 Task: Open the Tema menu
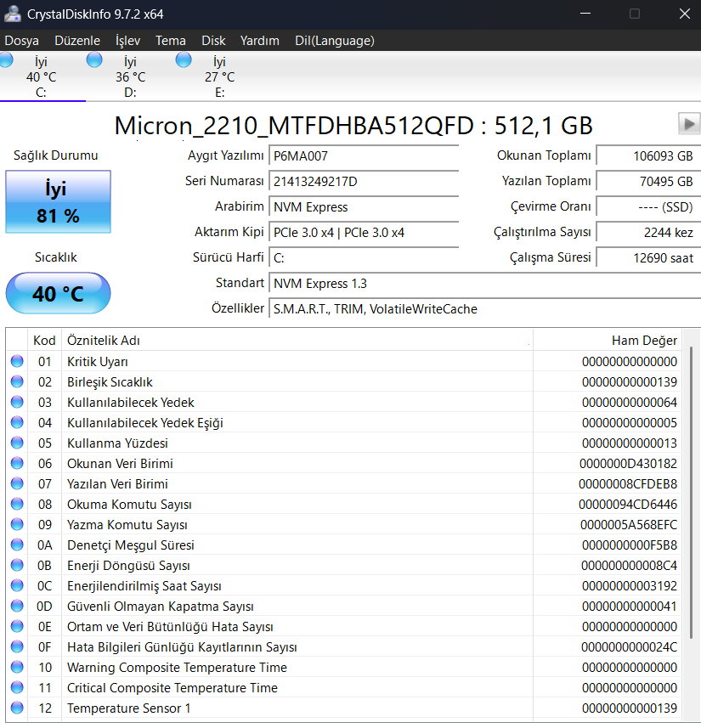click(171, 41)
